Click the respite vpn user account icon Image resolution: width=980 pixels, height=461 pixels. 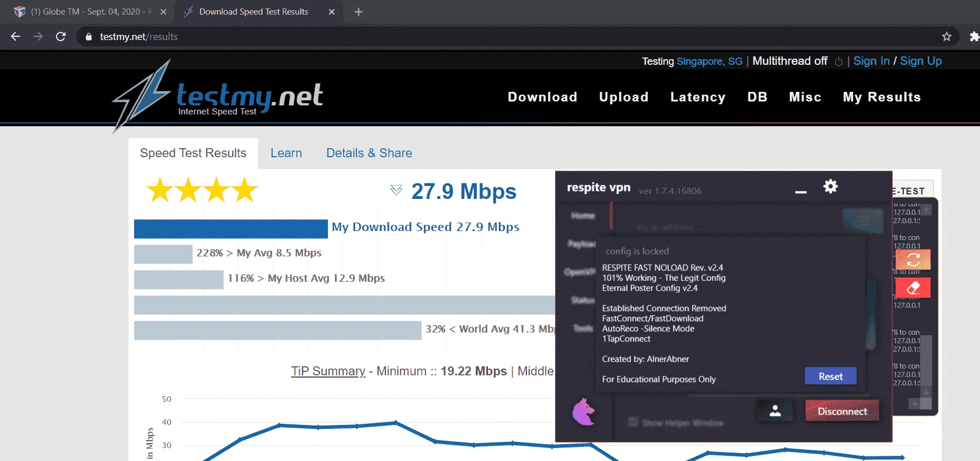pos(775,411)
